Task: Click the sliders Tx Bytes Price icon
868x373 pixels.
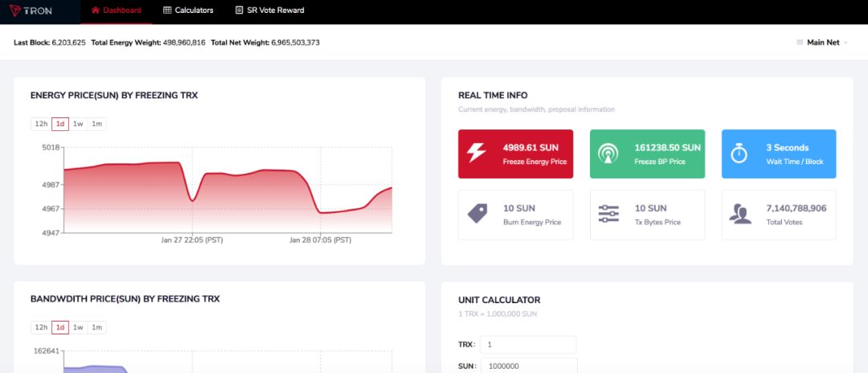Action: click(608, 214)
